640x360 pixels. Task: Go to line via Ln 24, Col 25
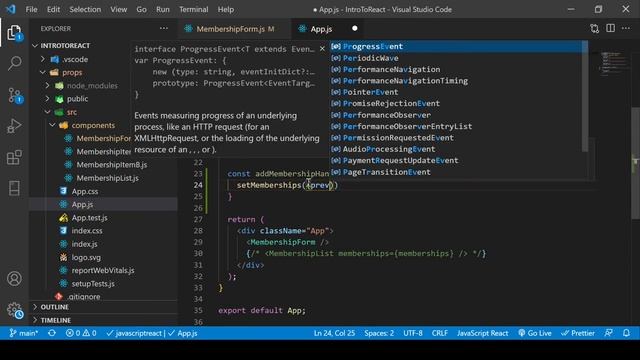point(334,333)
